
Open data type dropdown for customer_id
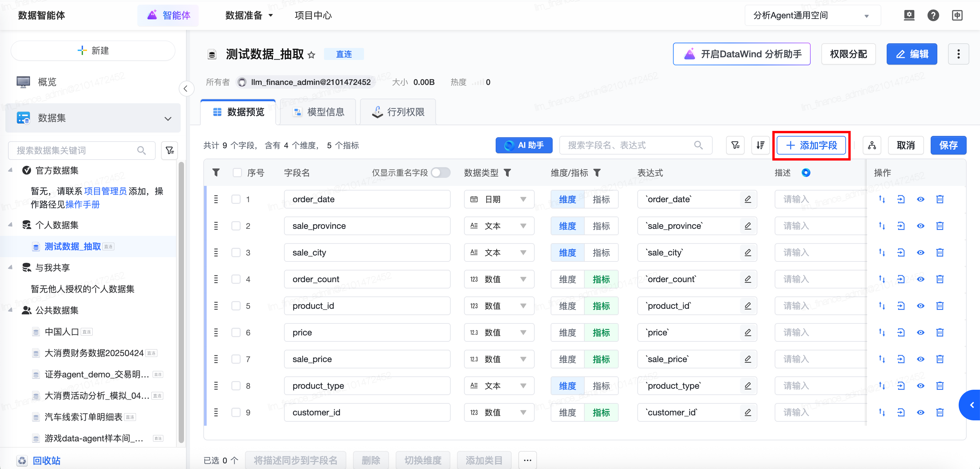tap(499, 412)
